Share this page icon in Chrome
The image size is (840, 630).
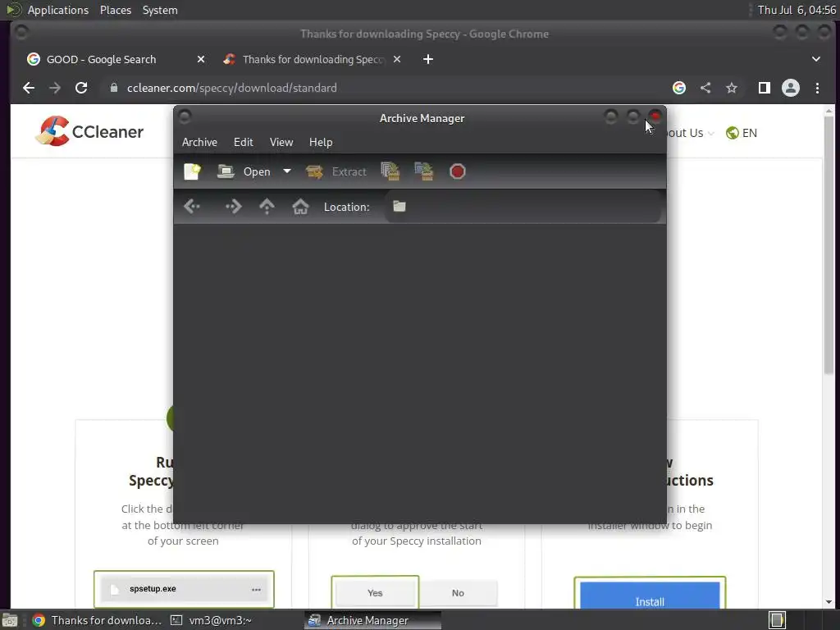point(705,88)
